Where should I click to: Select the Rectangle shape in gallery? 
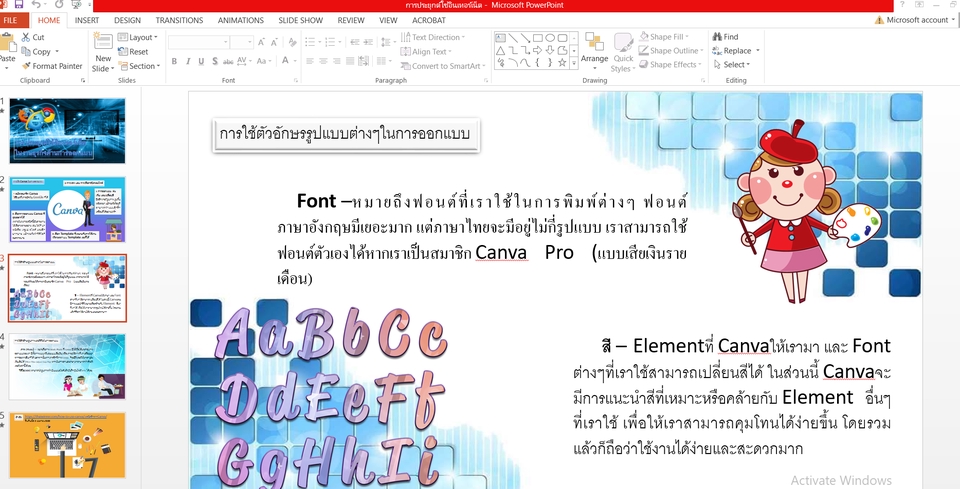coord(538,37)
